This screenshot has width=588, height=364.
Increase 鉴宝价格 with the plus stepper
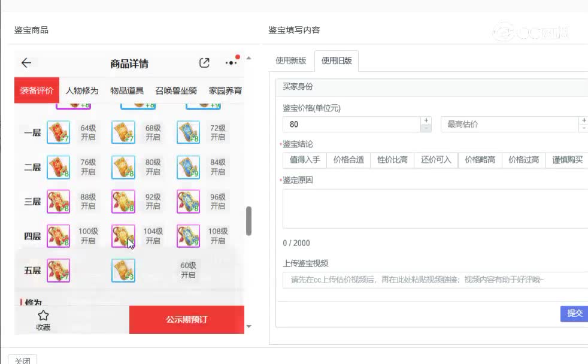[425, 121]
